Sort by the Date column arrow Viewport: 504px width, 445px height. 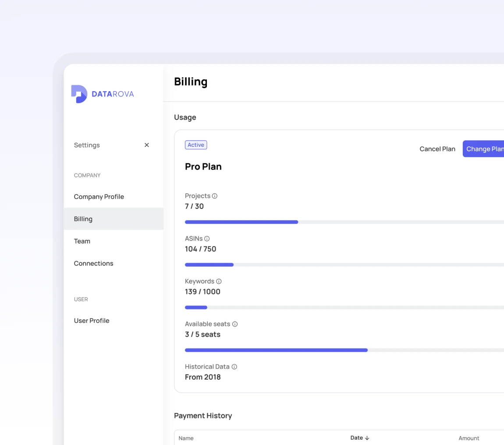pyautogui.click(x=367, y=438)
